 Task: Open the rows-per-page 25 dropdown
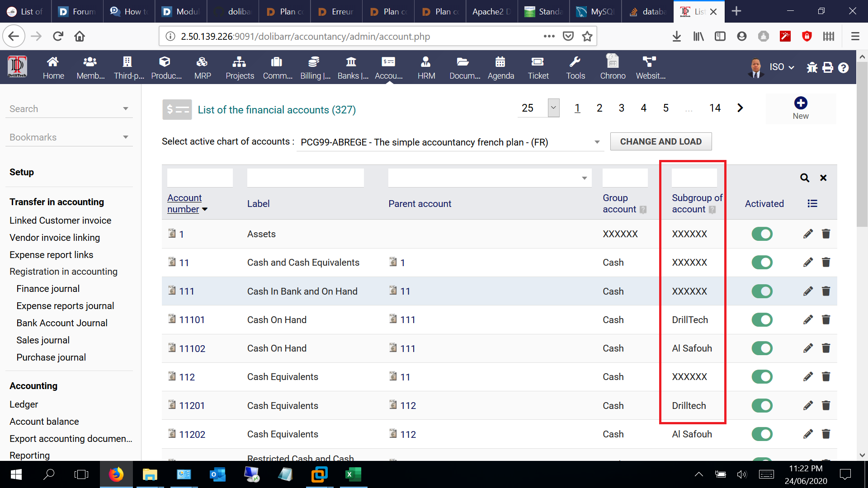point(553,108)
